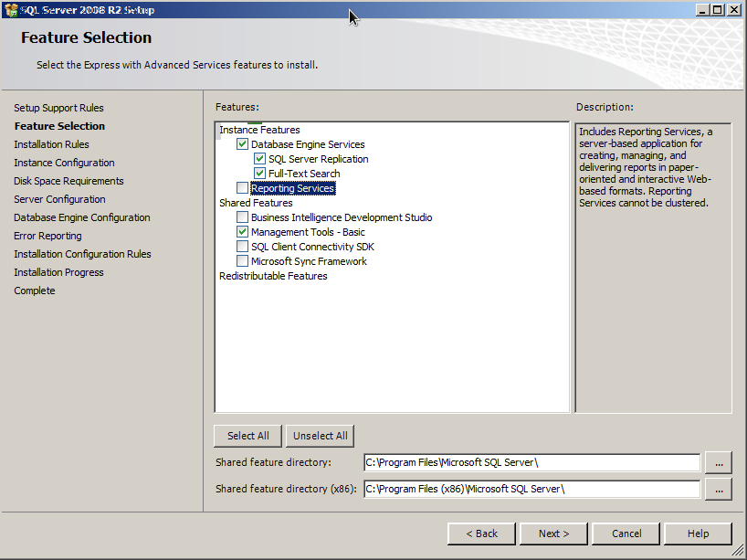Uncheck Database Engine Services checkbox
747x560 pixels.
(x=243, y=144)
